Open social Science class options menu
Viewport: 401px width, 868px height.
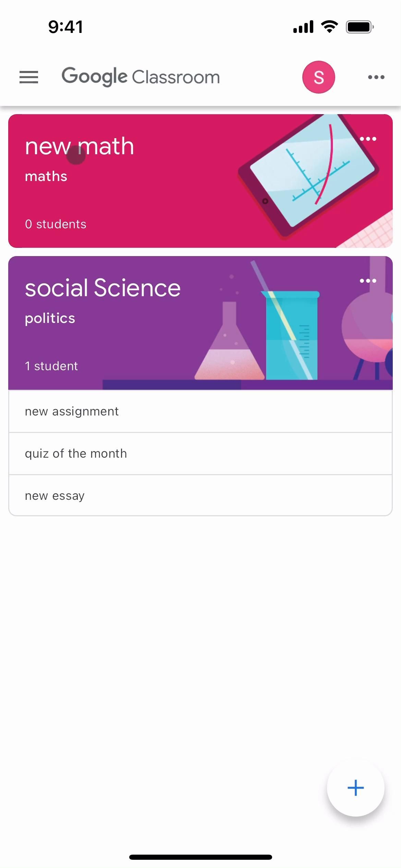368,281
